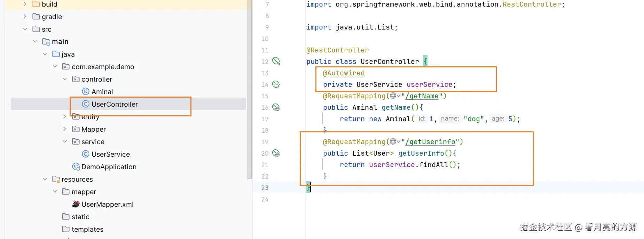The image size is (644, 239).
Task: Select the templates folder row
Action: (x=128, y=229)
